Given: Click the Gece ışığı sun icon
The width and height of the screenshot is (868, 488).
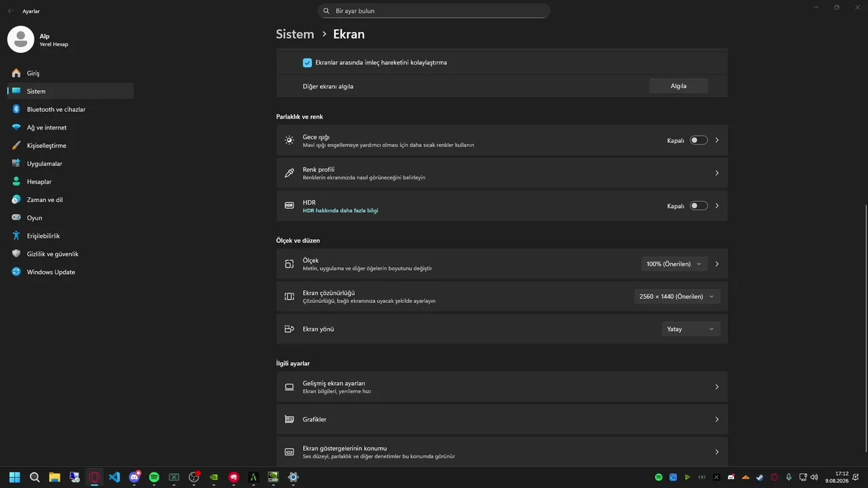Looking at the screenshot, I should click(290, 140).
